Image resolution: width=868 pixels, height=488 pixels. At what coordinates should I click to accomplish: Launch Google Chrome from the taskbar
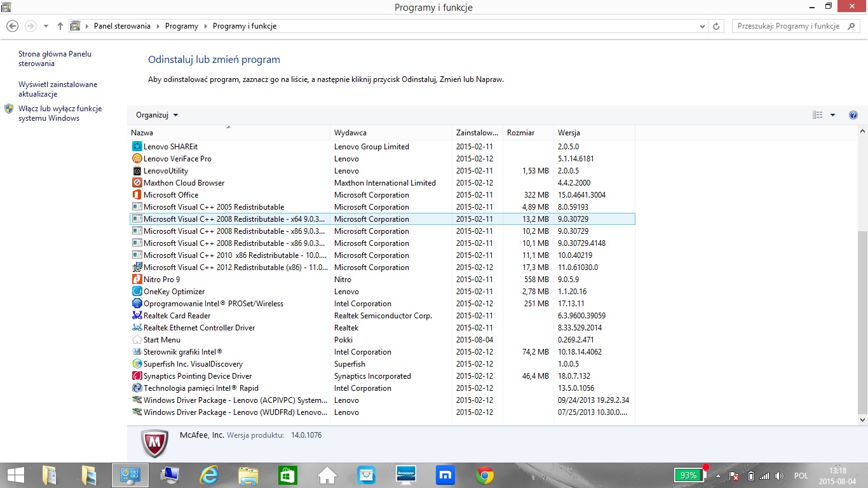(485, 475)
